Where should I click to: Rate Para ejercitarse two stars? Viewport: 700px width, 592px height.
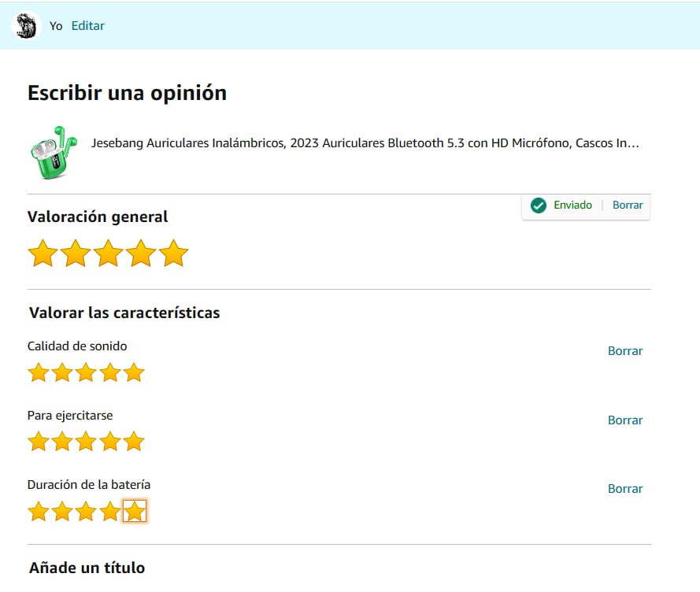[x=62, y=442]
